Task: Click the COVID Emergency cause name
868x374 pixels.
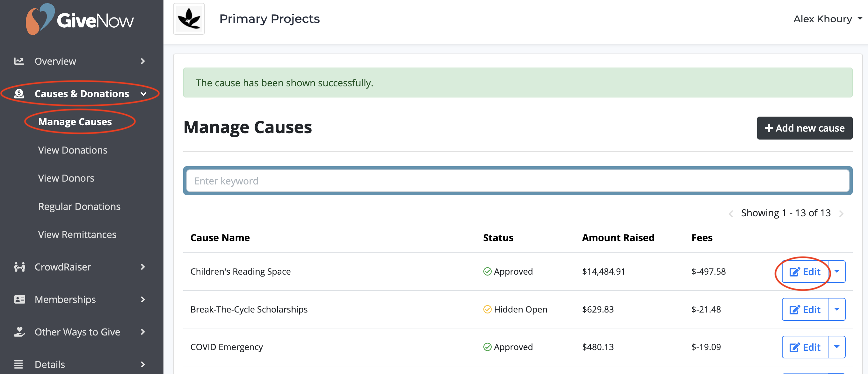Action: coord(227,347)
